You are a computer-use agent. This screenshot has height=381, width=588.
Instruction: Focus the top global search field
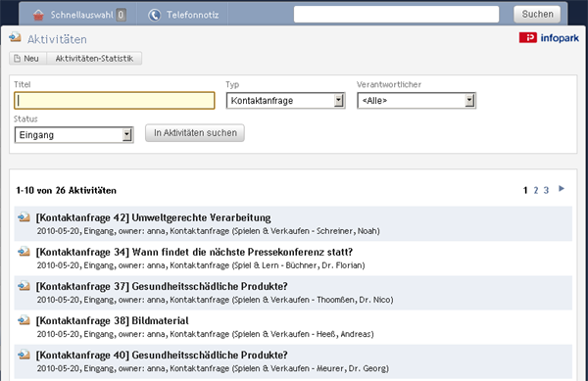[396, 15]
